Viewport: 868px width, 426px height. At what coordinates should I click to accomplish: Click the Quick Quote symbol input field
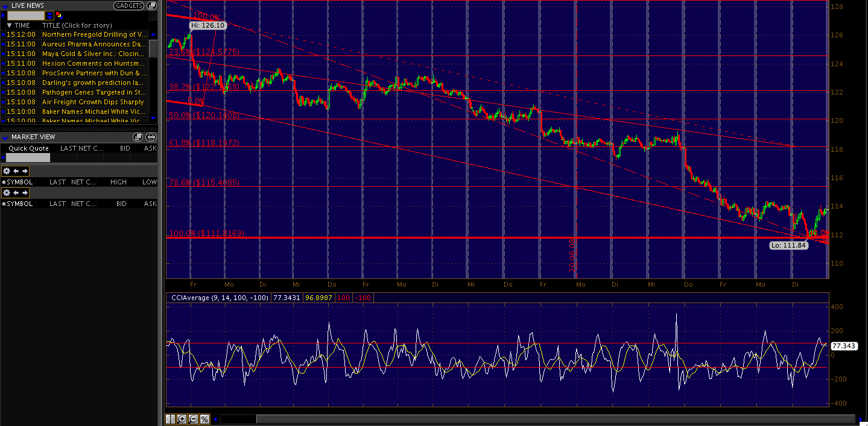tap(28, 157)
